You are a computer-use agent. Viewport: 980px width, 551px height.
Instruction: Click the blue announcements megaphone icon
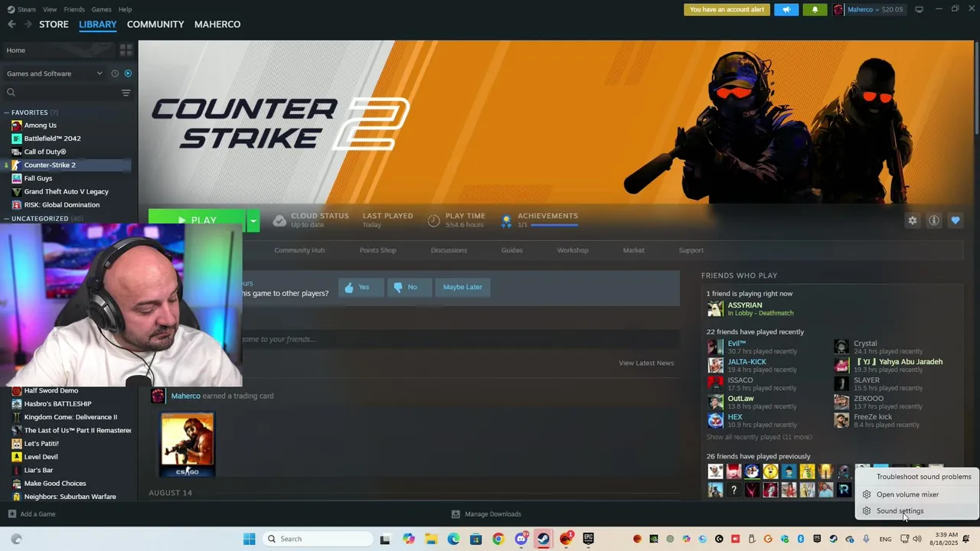click(786, 9)
